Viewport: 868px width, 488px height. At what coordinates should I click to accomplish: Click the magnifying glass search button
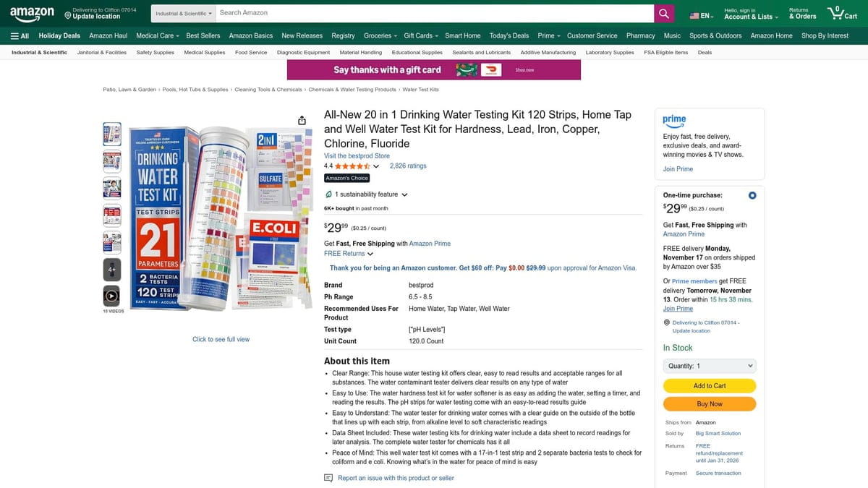pos(664,13)
